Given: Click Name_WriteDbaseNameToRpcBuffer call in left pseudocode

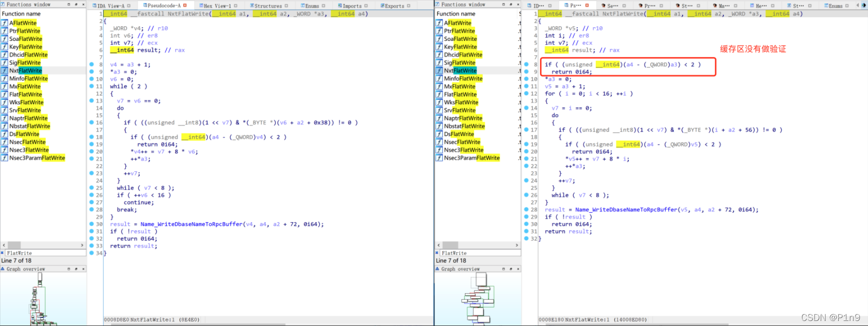Looking at the screenshot, I should [191, 224].
